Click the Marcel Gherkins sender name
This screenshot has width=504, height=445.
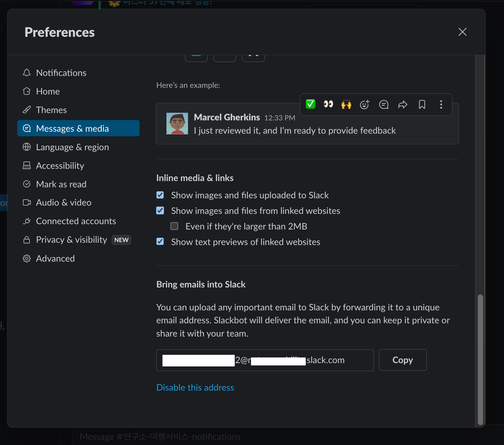coord(227,117)
